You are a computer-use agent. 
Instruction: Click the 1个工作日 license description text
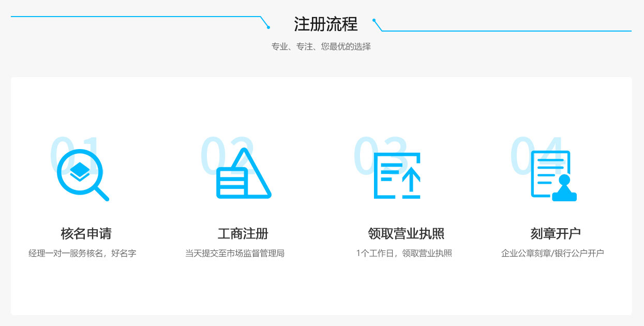pyautogui.click(x=404, y=254)
